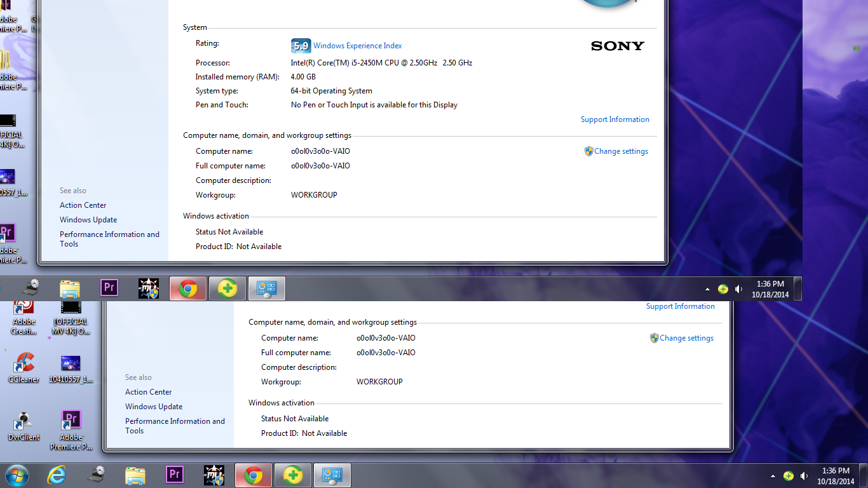Screen dimensions: 868x488
Task: Open the DvrClient desktop shortcut
Action: [24, 426]
